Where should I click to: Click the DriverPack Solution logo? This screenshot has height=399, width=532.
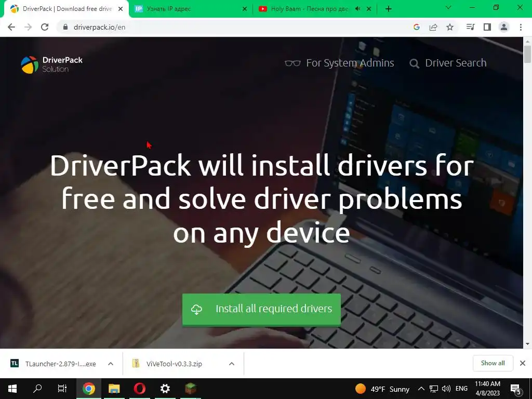51,64
